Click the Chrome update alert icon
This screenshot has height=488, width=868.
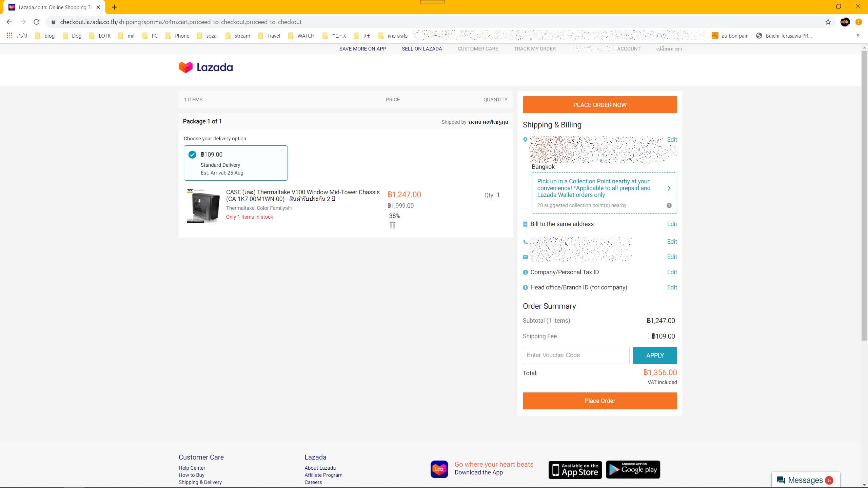(859, 22)
